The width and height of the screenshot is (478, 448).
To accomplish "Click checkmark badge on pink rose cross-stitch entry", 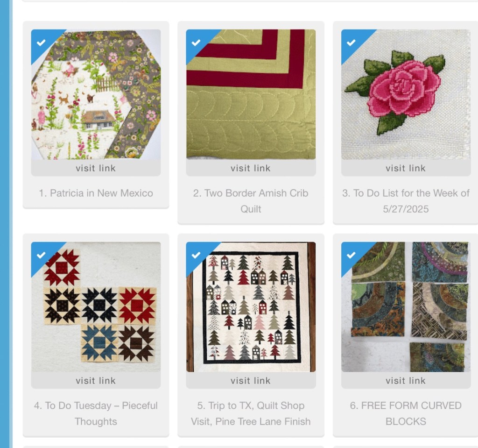I will (351, 43).
